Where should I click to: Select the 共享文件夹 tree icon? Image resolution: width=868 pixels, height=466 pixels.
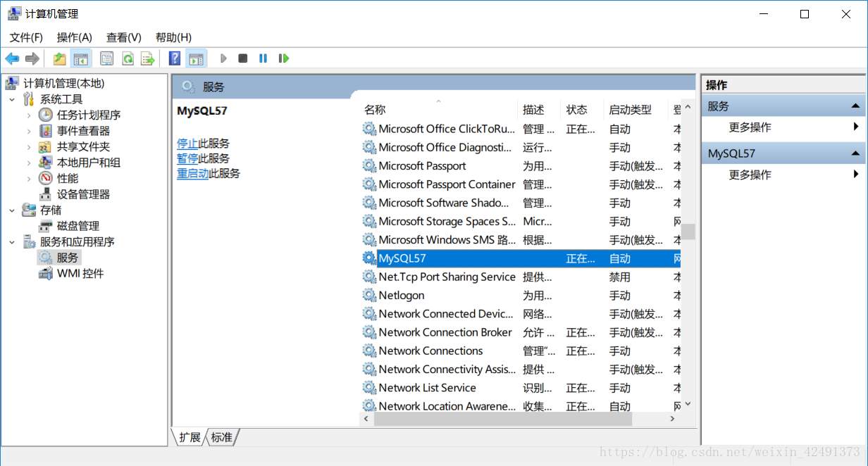[x=45, y=146]
